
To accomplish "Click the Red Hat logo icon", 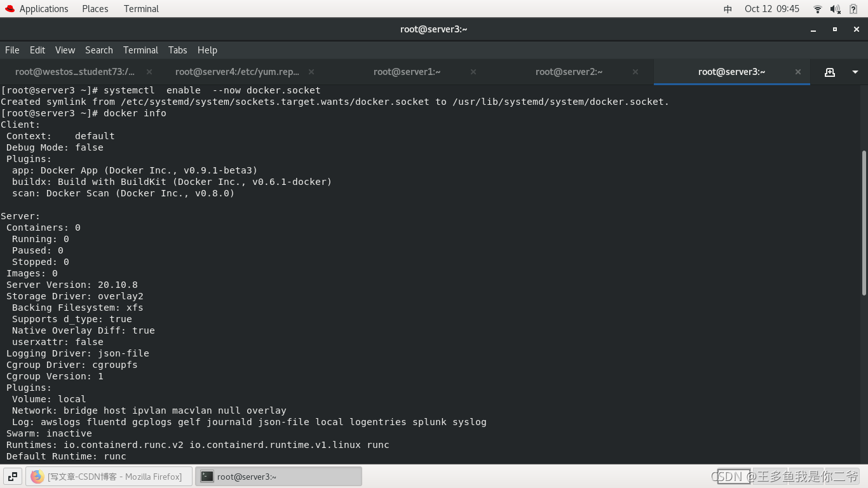I will (x=10, y=9).
